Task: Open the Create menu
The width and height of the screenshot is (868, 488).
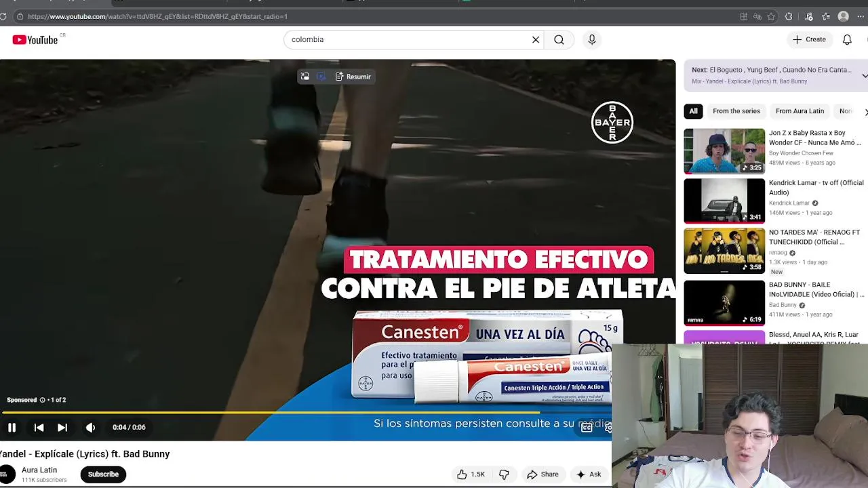Action: [x=809, y=40]
